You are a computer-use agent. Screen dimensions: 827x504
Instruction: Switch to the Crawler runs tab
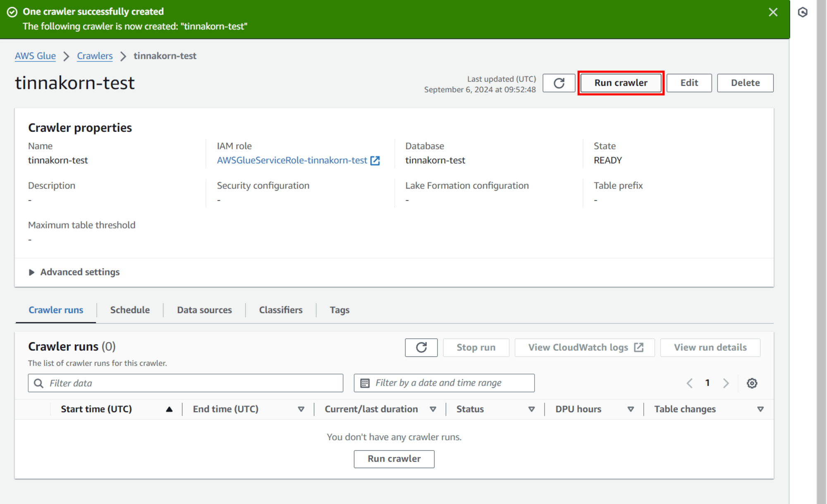click(x=56, y=310)
